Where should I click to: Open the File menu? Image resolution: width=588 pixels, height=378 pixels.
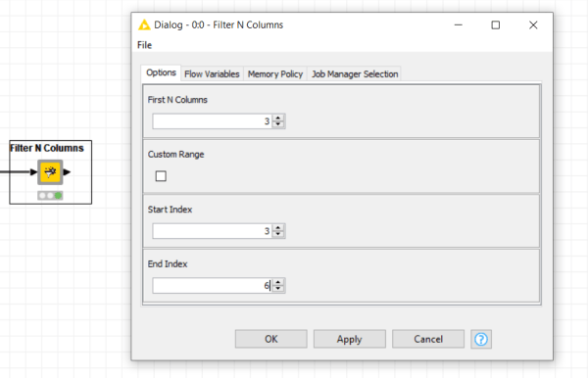(144, 45)
